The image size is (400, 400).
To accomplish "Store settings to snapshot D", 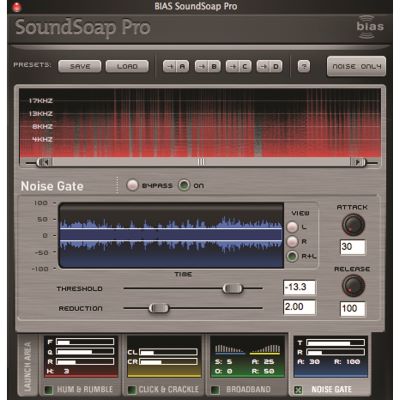I will tap(269, 66).
